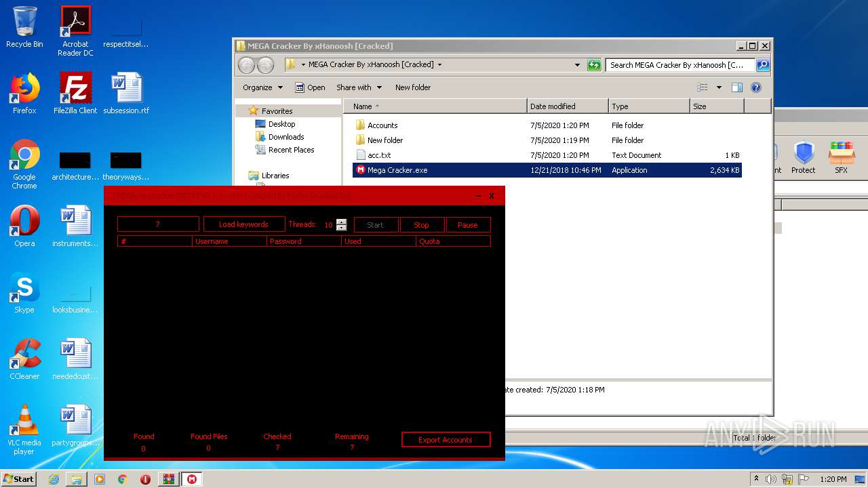Click New folder in Explorer toolbar
Screen dimensions: 868x488
(x=413, y=87)
